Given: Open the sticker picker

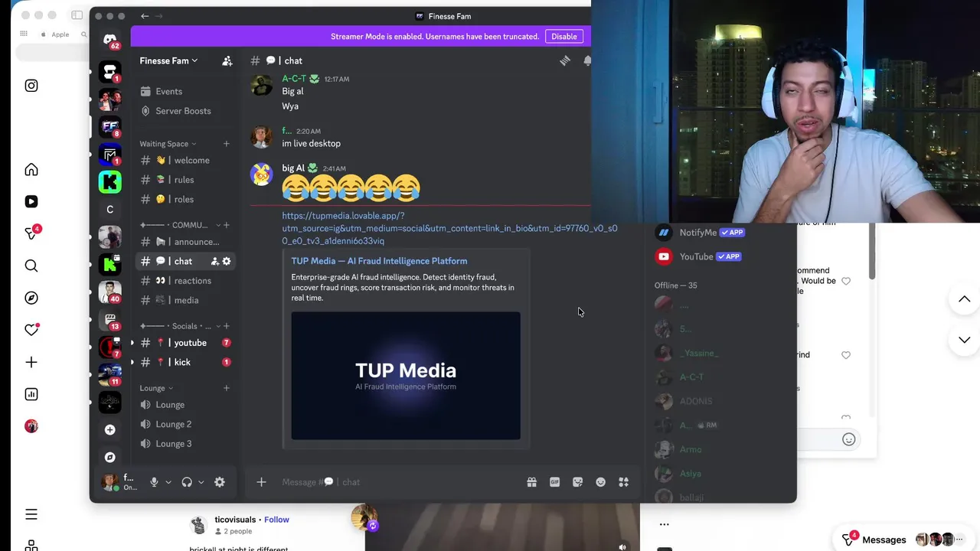Looking at the screenshot, I should coord(577,482).
